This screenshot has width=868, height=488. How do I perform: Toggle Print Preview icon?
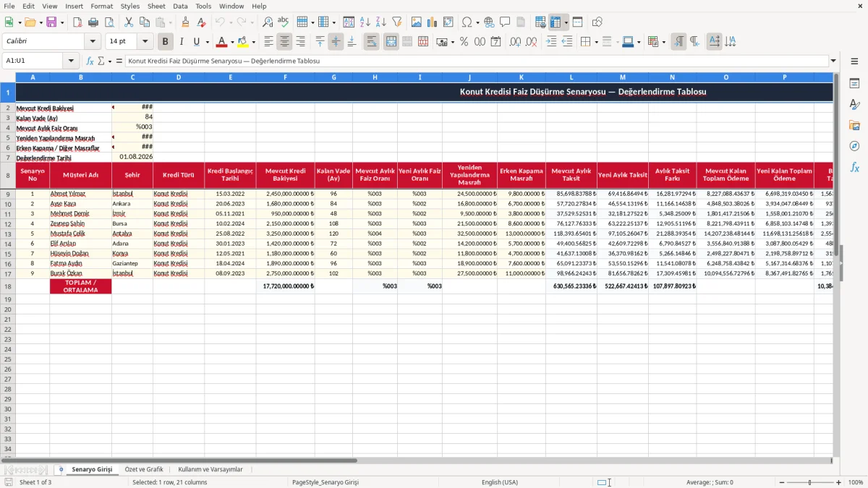[x=109, y=22]
